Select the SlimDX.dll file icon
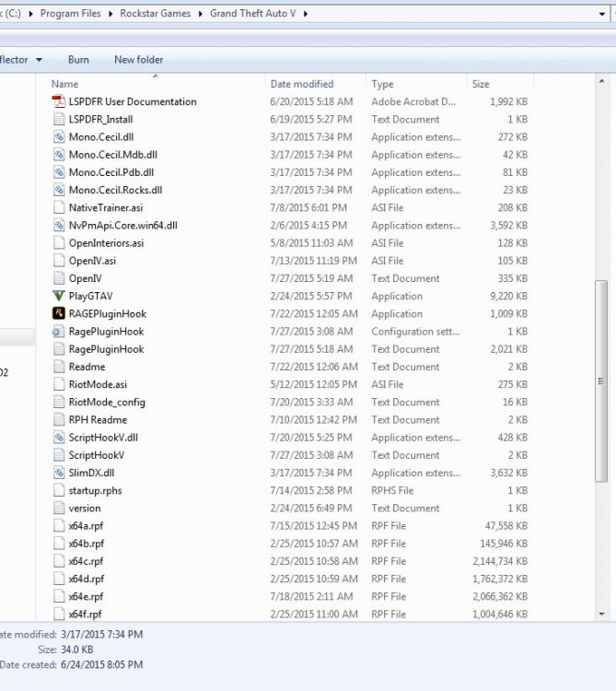The image size is (616, 691). click(59, 473)
